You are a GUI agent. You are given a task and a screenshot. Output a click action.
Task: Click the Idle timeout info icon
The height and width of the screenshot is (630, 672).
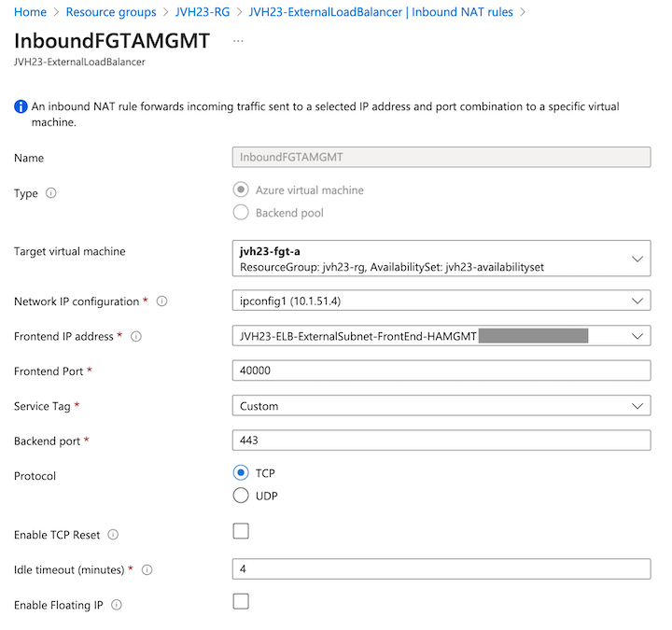(147, 569)
